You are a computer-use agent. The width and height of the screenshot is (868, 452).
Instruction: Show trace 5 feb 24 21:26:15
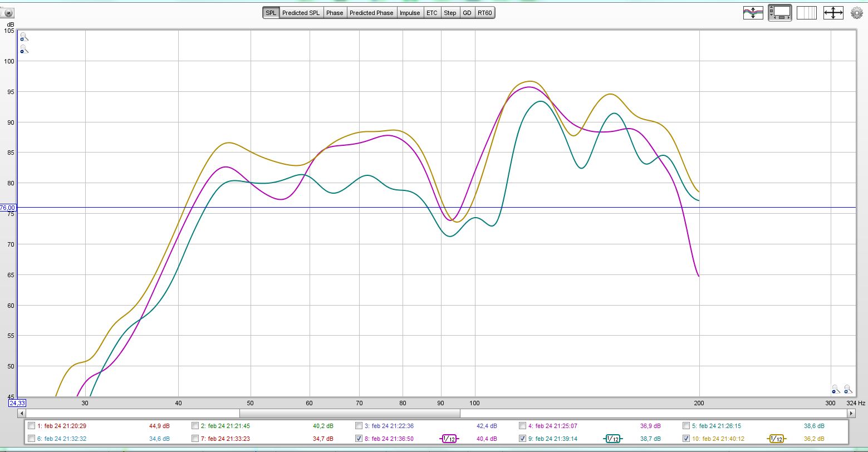pyautogui.click(x=686, y=426)
